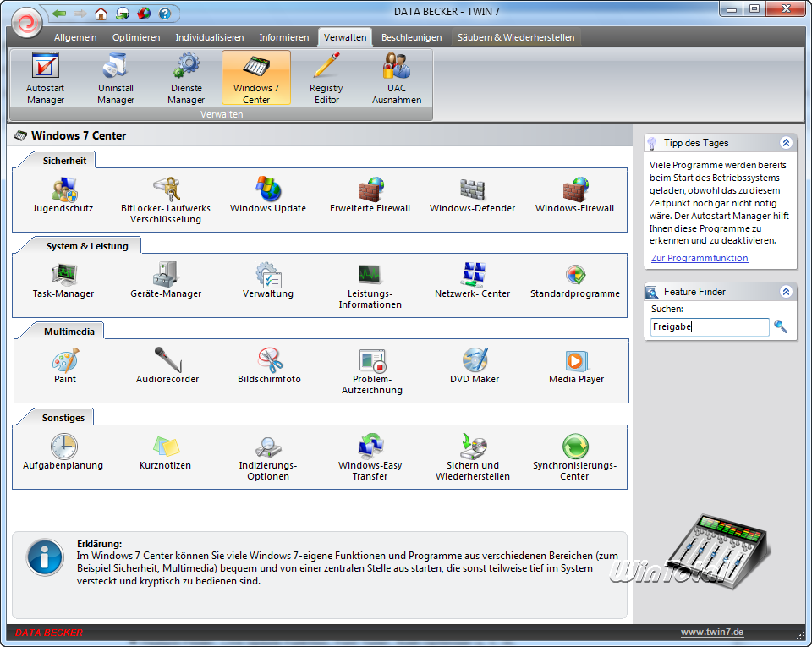Launch the Registry Editor
This screenshot has height=647, width=812.
tap(326, 78)
